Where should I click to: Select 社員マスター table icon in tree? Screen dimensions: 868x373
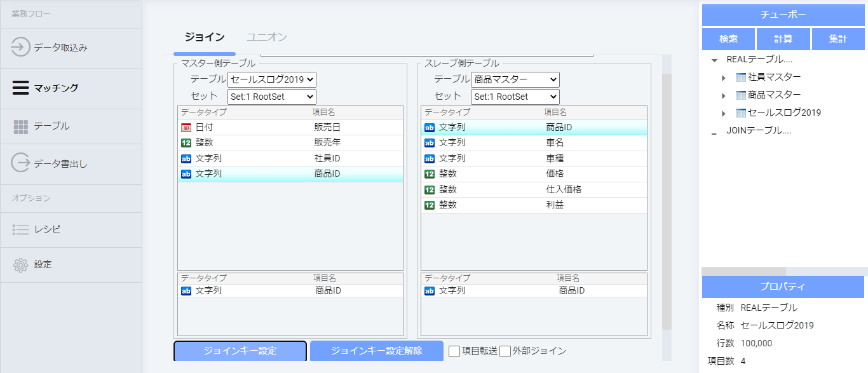tap(740, 78)
